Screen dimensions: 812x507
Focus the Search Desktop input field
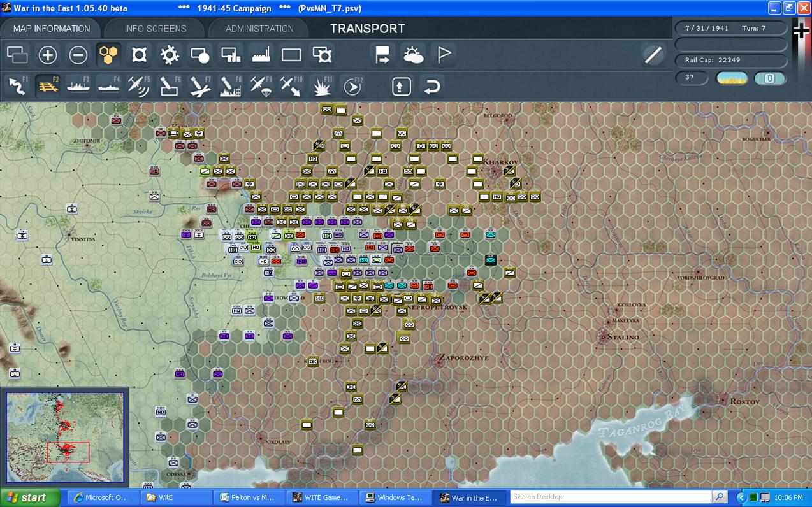point(611,497)
